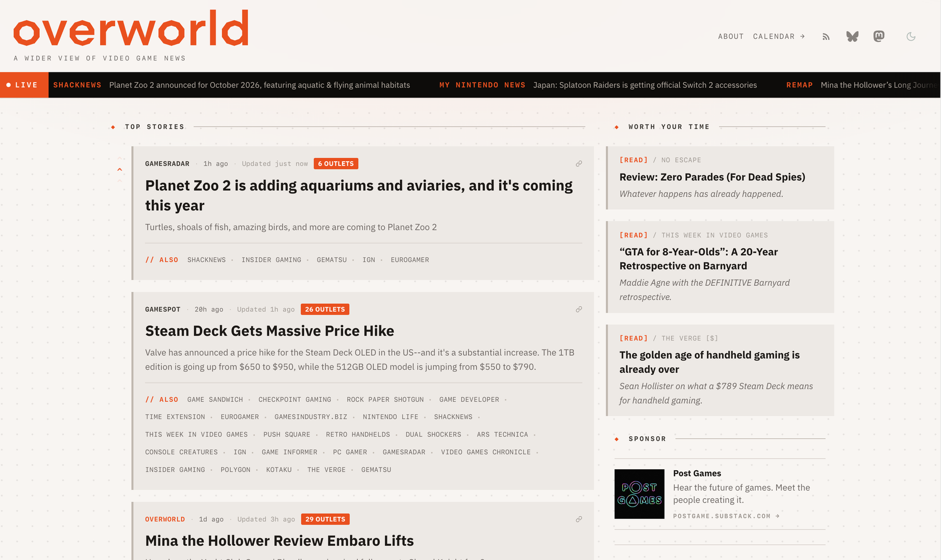Open Retro Handhelds coverage of the Steam Deck story
Viewport: 941px width, 560px height.
click(x=358, y=434)
